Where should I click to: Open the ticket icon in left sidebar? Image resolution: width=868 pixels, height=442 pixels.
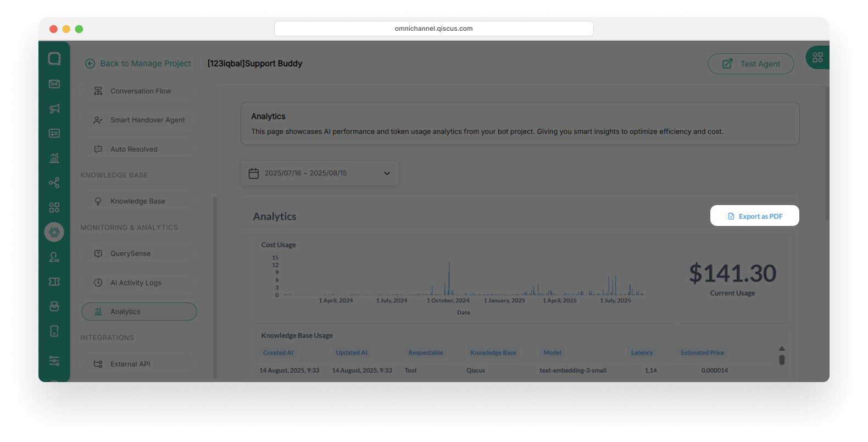pyautogui.click(x=54, y=281)
